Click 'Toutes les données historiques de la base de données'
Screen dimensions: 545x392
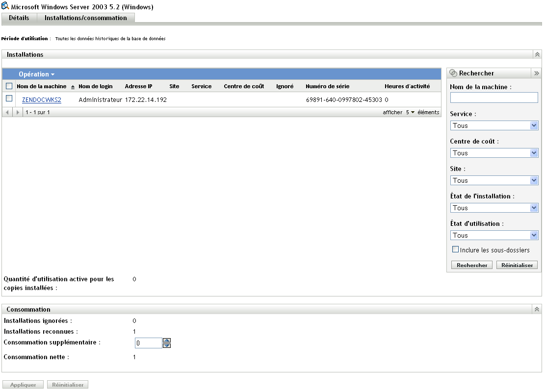pyautogui.click(x=110, y=39)
